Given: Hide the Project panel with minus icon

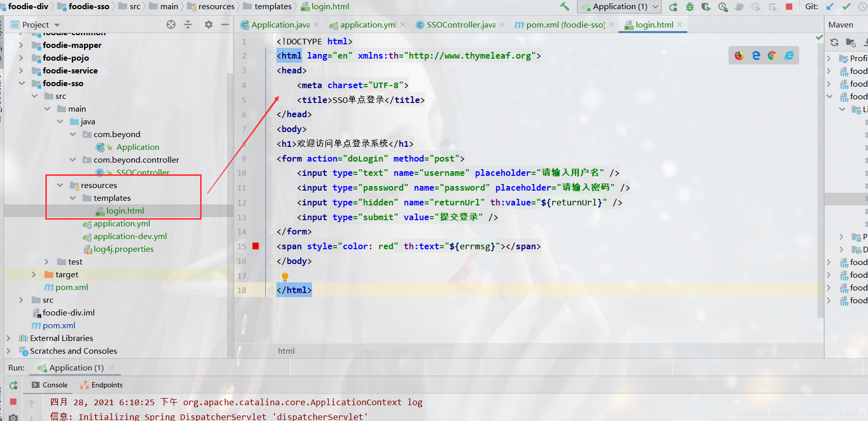Looking at the screenshot, I should click(x=225, y=24).
